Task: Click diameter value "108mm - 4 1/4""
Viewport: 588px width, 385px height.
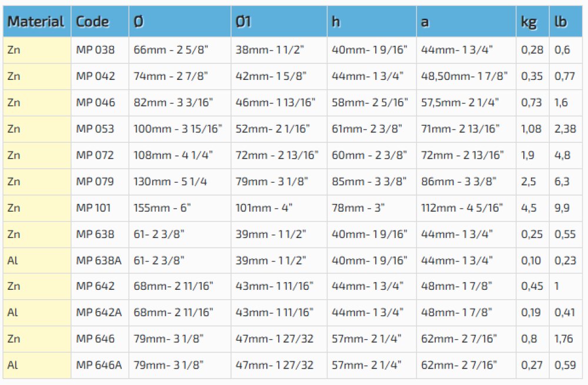Action: coord(173,155)
